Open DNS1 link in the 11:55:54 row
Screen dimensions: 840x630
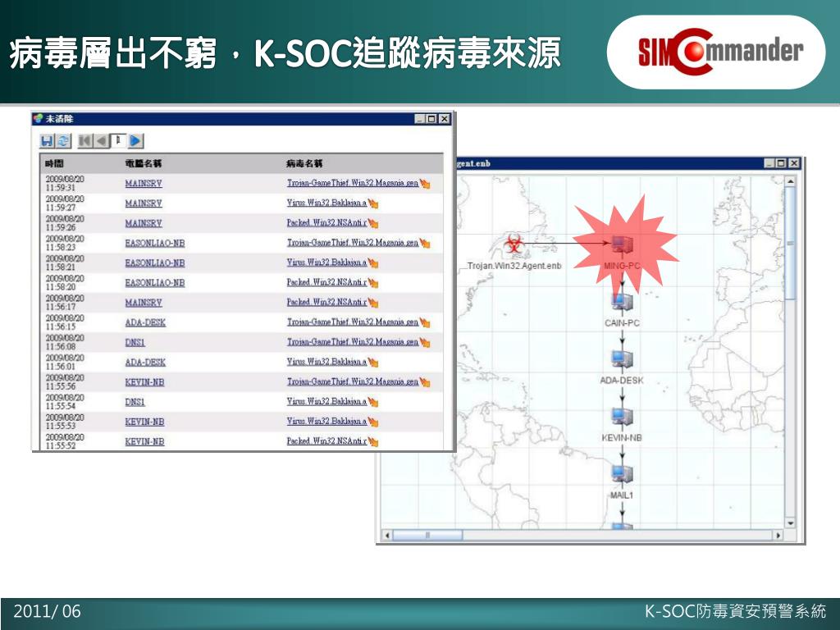[135, 402]
